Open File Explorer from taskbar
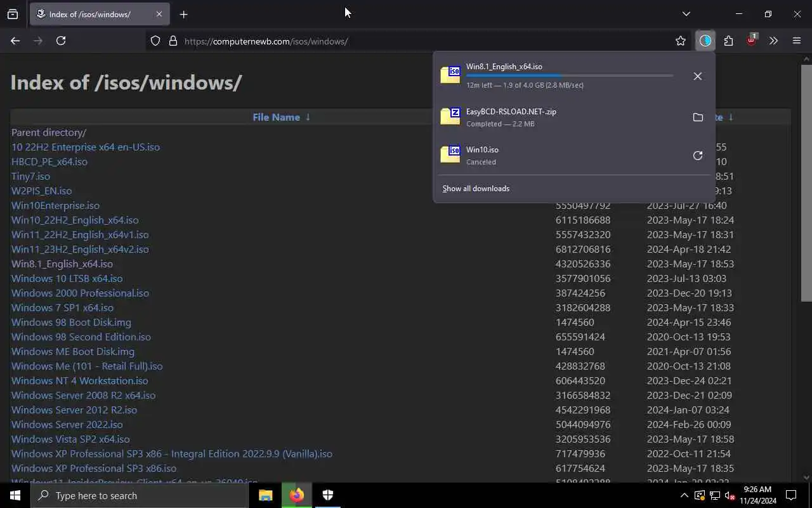This screenshot has width=812, height=508. pyautogui.click(x=266, y=495)
